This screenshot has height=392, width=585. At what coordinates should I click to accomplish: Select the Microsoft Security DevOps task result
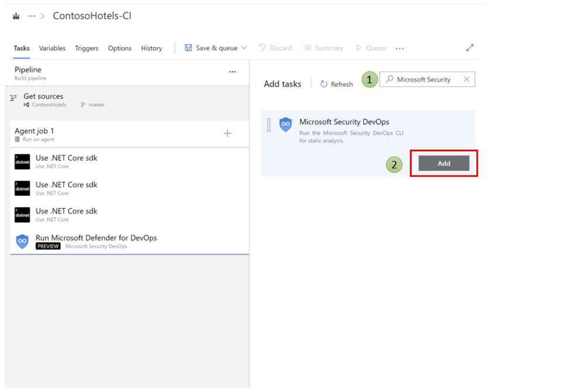(368, 143)
